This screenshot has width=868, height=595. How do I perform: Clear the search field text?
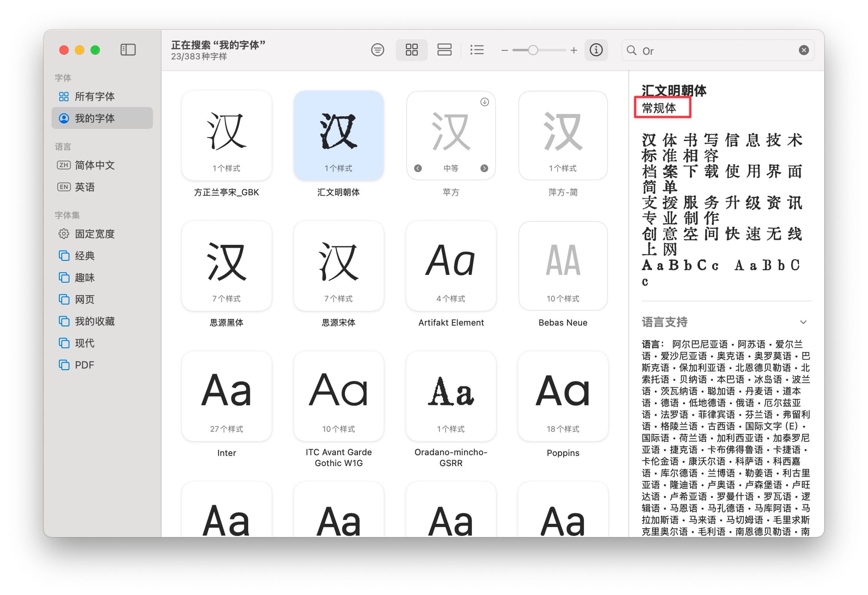[x=804, y=50]
